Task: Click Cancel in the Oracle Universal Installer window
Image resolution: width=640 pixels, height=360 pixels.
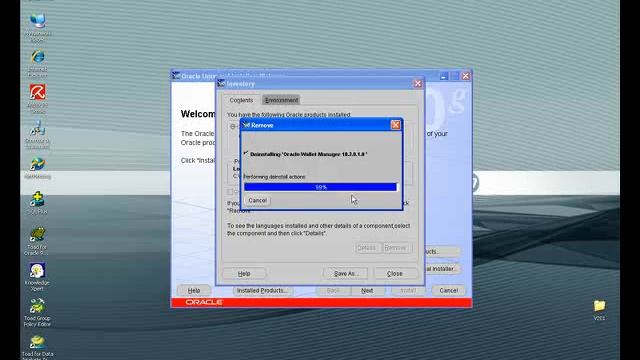Action: point(449,291)
